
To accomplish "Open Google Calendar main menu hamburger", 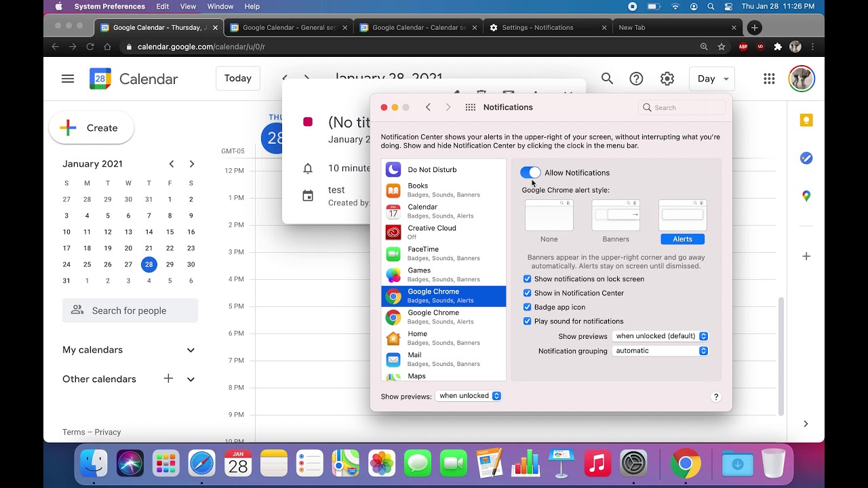I will click(68, 79).
